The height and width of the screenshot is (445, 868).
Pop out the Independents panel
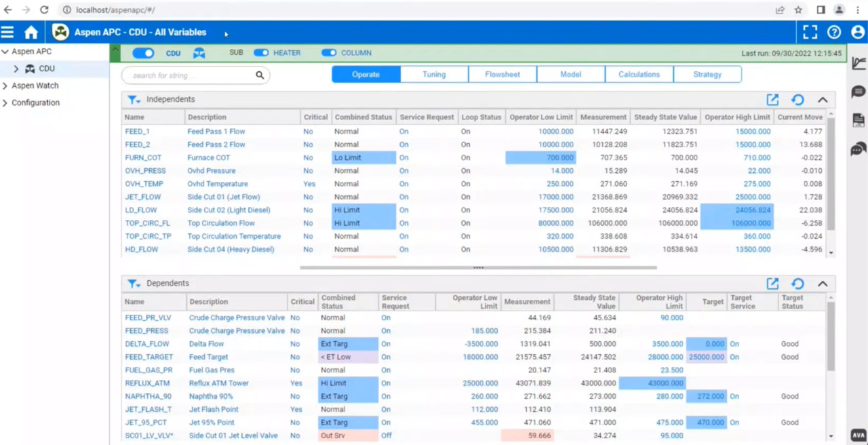(x=772, y=100)
